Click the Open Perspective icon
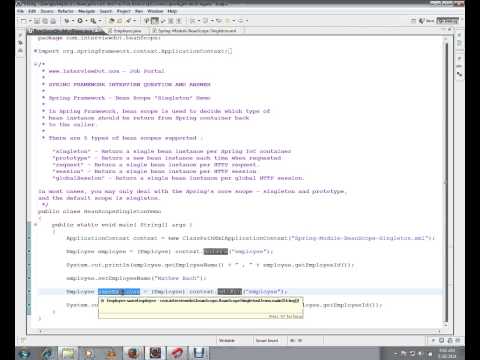This screenshot has width=480, height=360. (413, 21)
